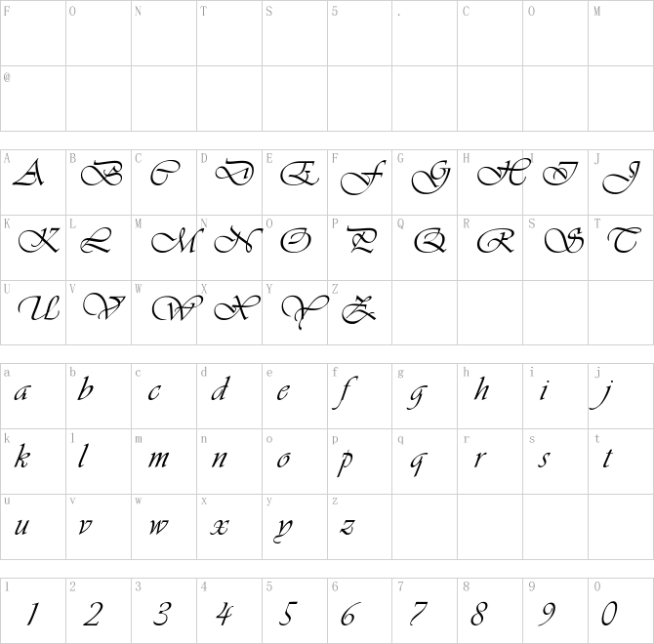654x644 pixels.
Task: Click the uppercase T glyph
Action: 624,240
